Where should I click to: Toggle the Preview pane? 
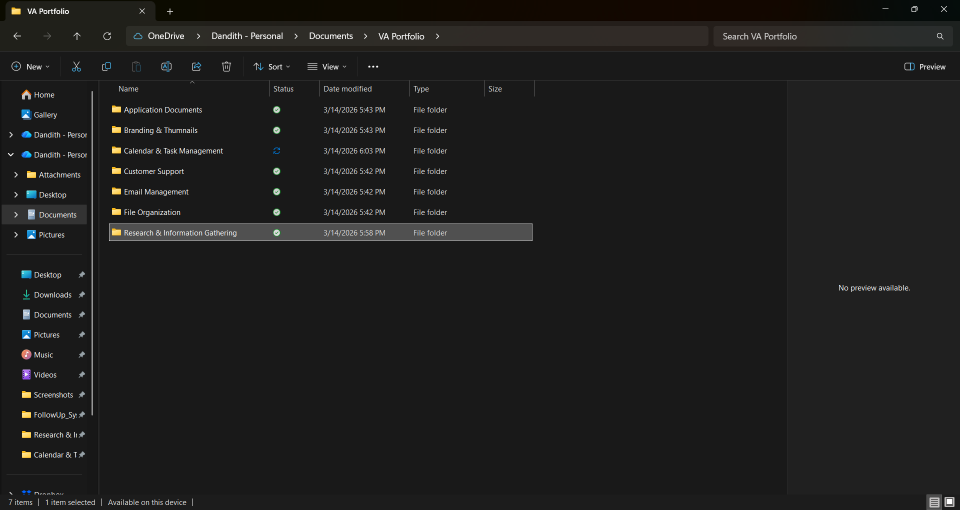[925, 67]
